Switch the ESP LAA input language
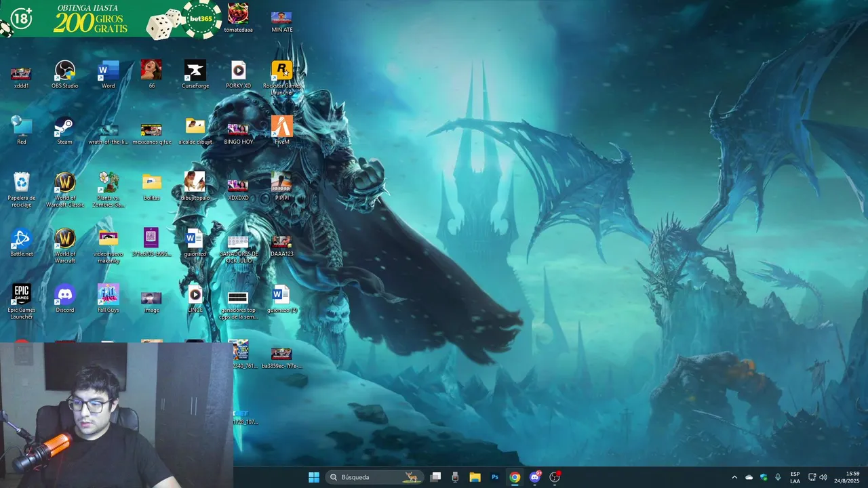Image resolution: width=868 pixels, height=488 pixels. 795,477
